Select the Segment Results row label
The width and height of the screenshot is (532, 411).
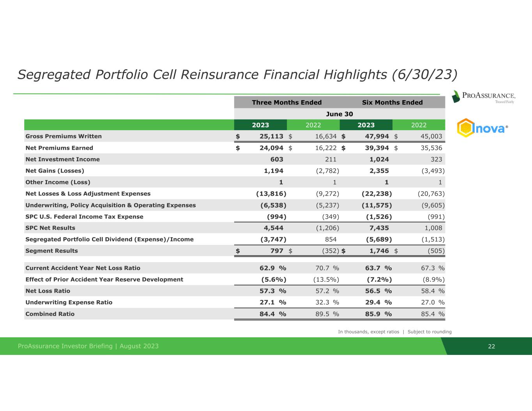tap(51, 251)
